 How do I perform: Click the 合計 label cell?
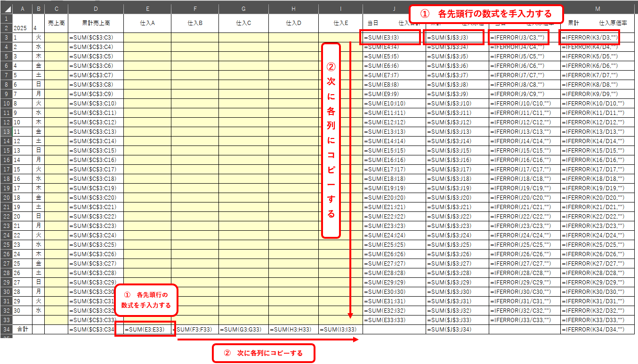pyautogui.click(x=22, y=329)
